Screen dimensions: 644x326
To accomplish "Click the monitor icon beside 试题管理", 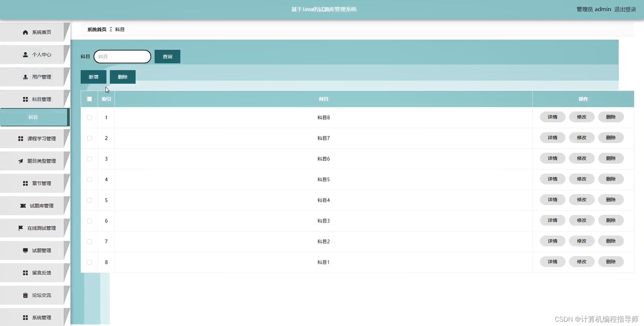I will pos(25,251).
